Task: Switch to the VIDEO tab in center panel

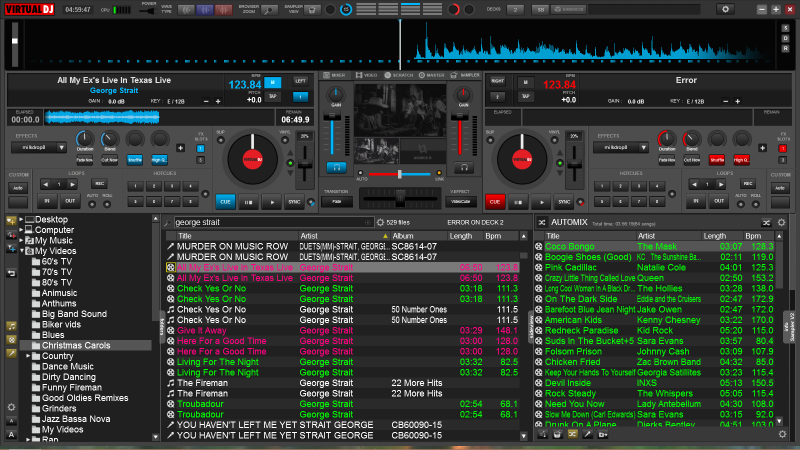Action: [366, 75]
